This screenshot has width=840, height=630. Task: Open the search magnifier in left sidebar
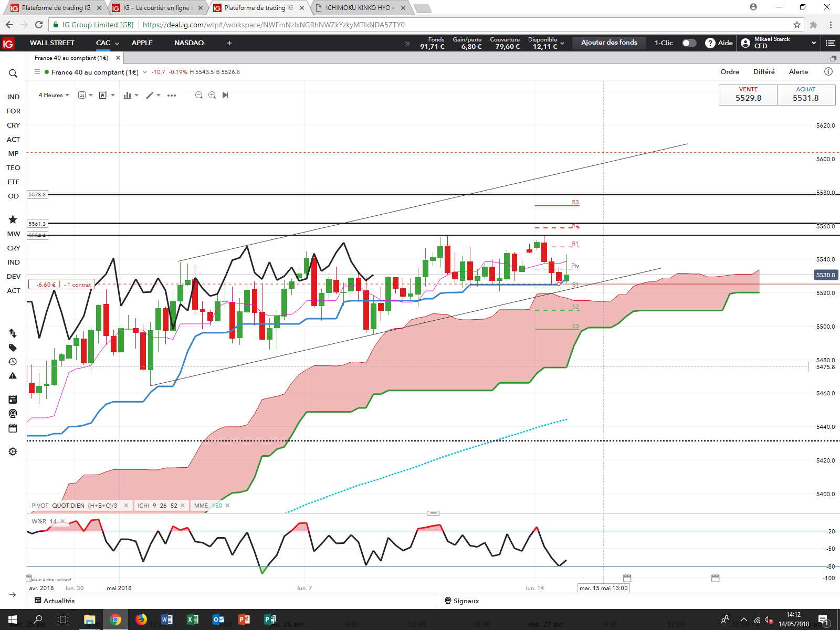point(13,73)
